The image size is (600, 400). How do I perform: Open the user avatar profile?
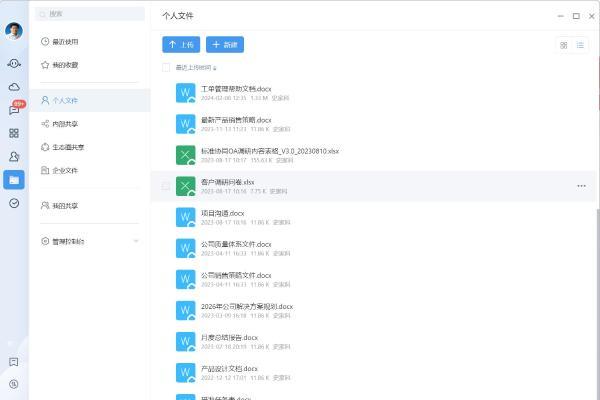pyautogui.click(x=14, y=31)
